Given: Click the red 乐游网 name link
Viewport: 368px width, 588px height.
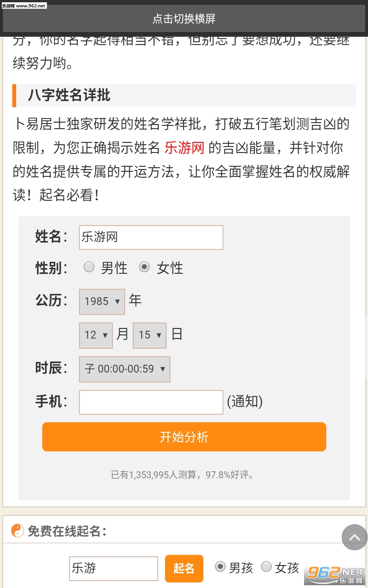Looking at the screenshot, I should click(184, 148).
